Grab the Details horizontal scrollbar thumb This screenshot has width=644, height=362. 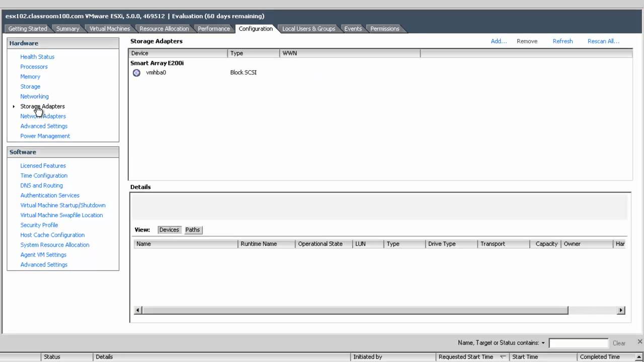[x=355, y=310]
